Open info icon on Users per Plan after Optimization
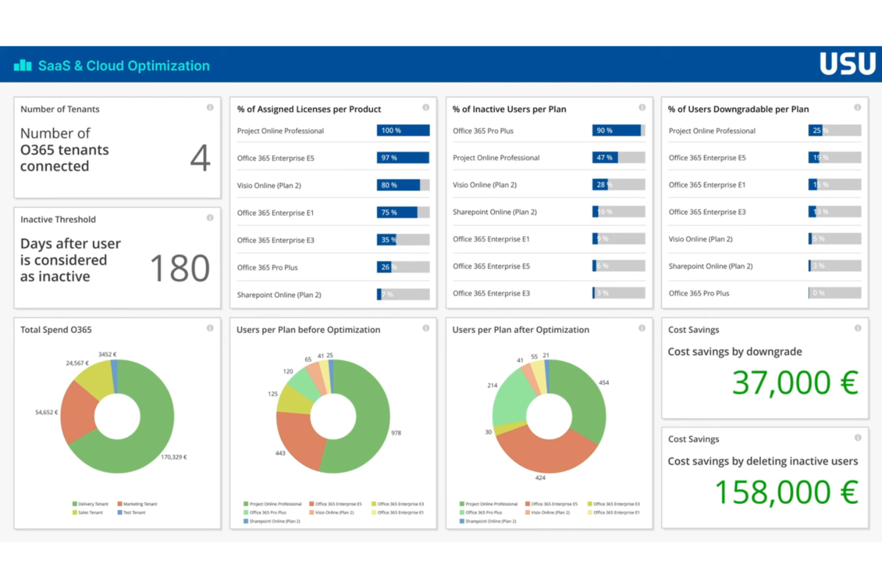 [642, 328]
